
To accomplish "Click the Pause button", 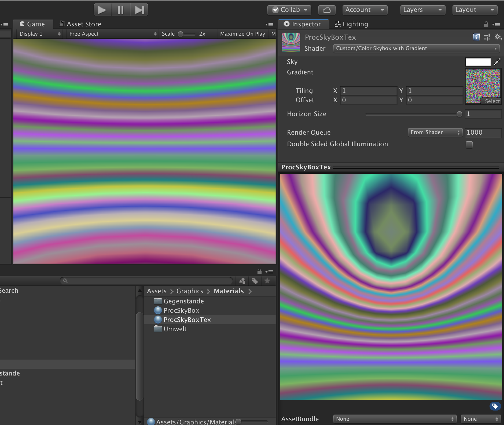I will click(121, 10).
